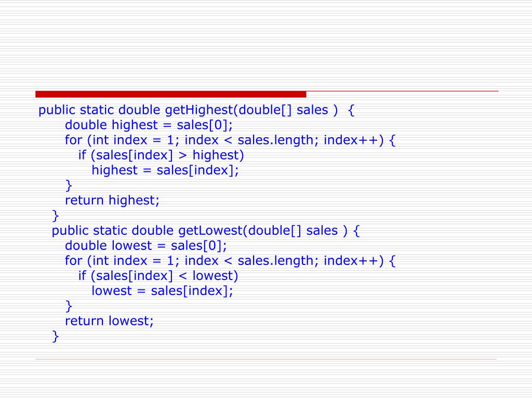Image resolution: width=532 pixels, height=399 pixels.
Task: Click the getLowest method signature line
Action: [x=205, y=231]
